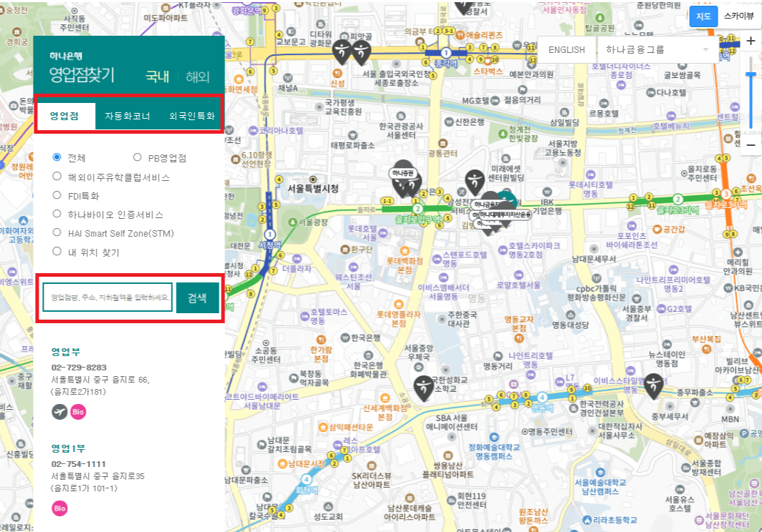Select the Hana branch marker near 계성학교

click(x=424, y=388)
